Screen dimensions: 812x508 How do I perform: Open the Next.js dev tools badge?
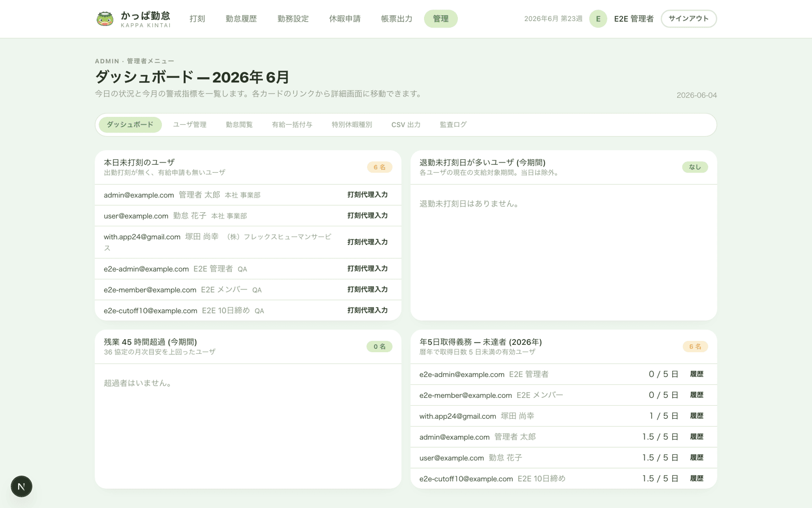pyautogui.click(x=21, y=487)
